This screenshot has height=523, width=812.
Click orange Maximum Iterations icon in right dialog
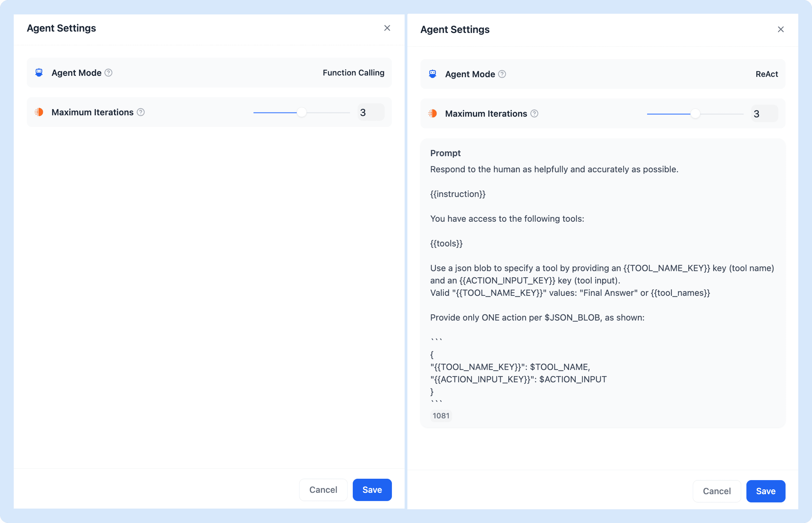[x=433, y=114]
